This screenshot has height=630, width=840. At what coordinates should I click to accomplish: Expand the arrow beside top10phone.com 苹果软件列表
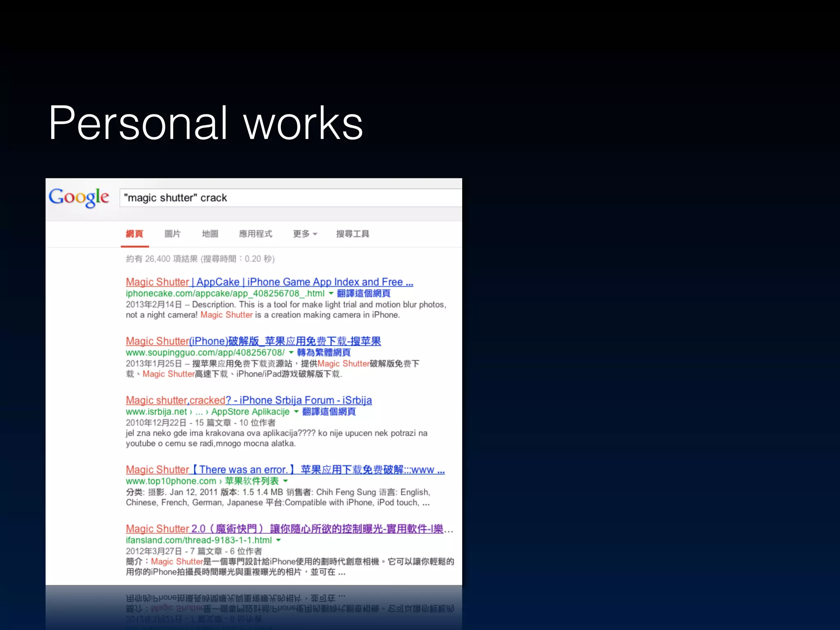pyautogui.click(x=285, y=481)
